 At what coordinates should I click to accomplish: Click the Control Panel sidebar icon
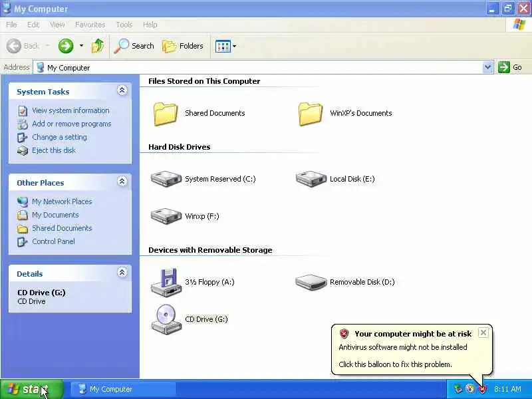click(x=23, y=241)
